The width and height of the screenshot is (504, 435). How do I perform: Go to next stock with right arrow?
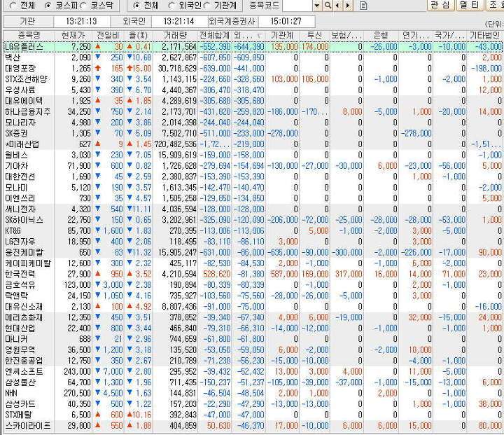tap(347, 6)
